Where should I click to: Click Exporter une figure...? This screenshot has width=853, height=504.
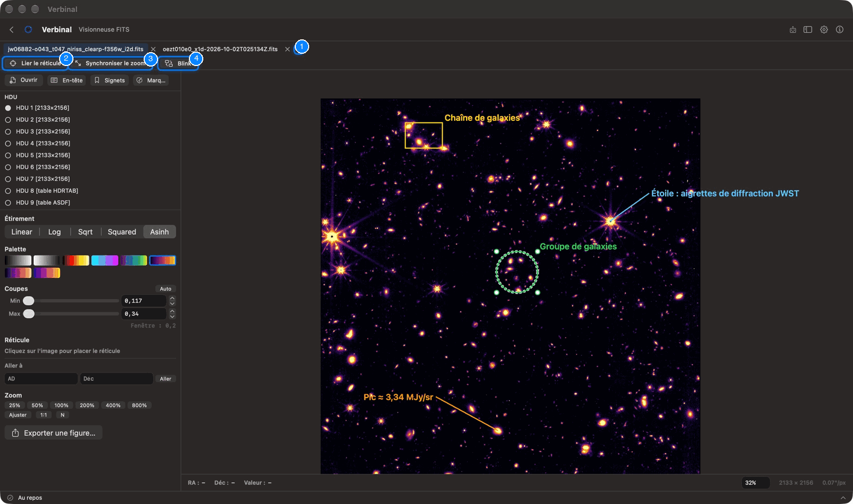pyautogui.click(x=53, y=433)
